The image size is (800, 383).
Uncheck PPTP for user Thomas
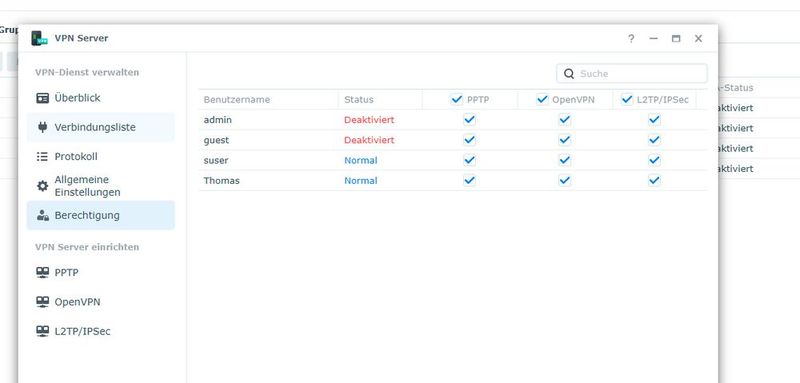pyautogui.click(x=469, y=181)
